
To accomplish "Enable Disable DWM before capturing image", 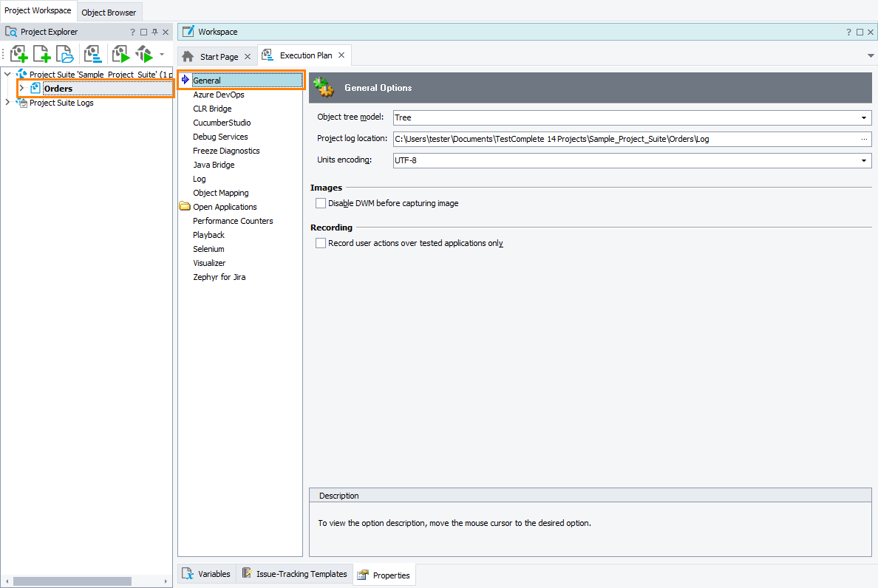I will point(321,203).
